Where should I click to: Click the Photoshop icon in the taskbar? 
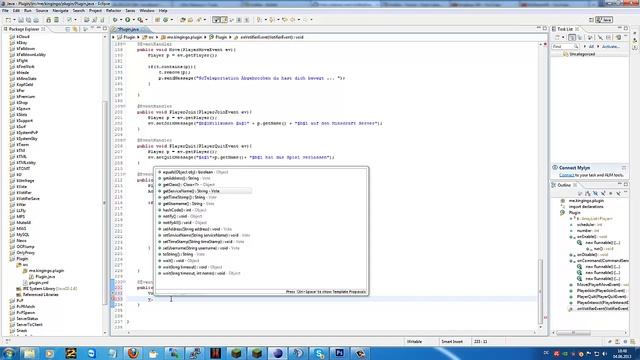tap(339, 353)
